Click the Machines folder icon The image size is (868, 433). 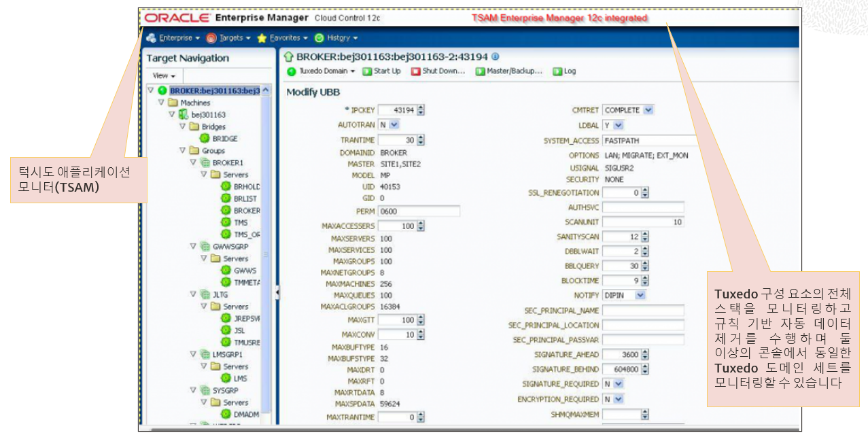click(x=173, y=103)
